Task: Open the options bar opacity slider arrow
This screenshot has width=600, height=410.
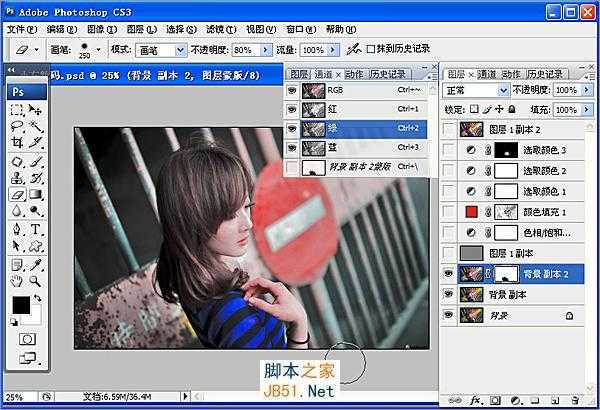Action: tap(266, 50)
